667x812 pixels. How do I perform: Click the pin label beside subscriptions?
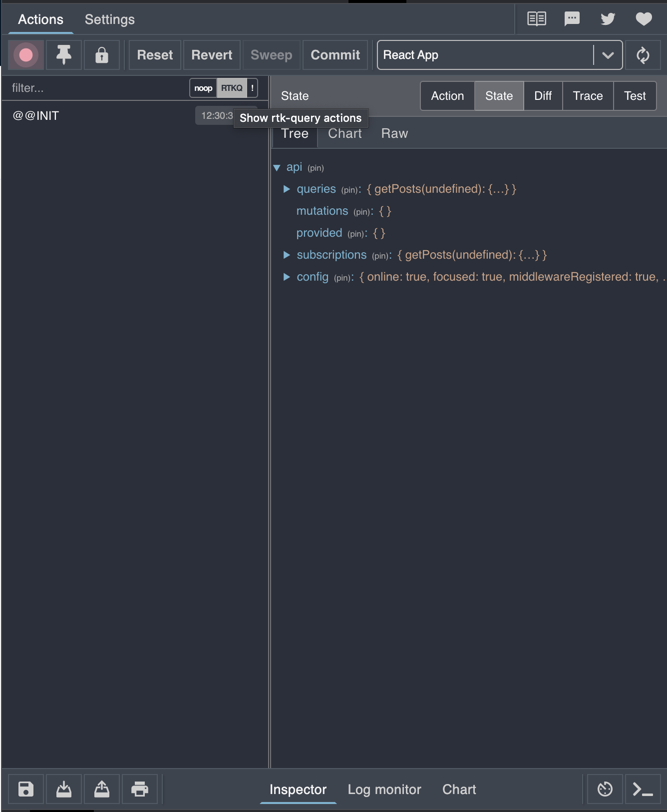[x=380, y=256]
